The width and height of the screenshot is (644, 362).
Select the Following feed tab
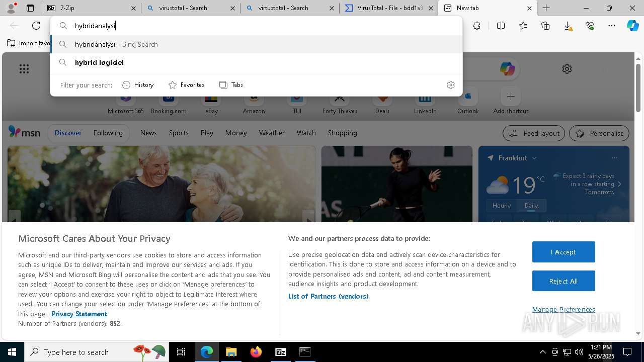108,133
